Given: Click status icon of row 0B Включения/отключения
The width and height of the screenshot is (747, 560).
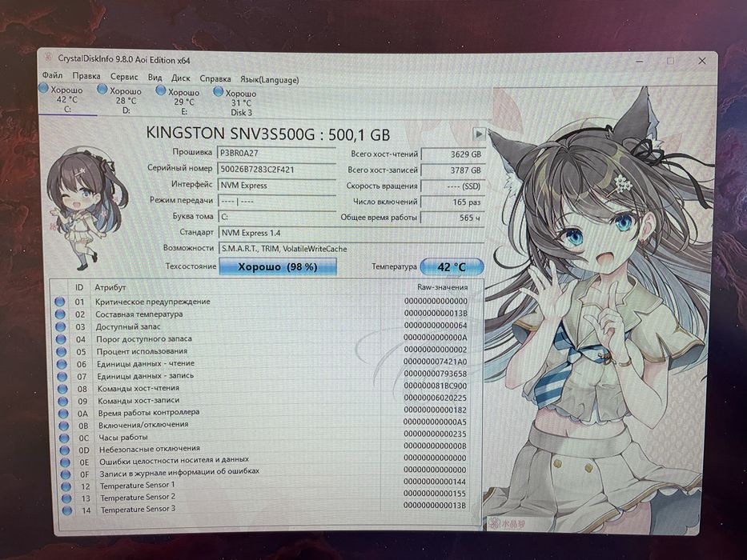Looking at the screenshot, I should point(64,426).
